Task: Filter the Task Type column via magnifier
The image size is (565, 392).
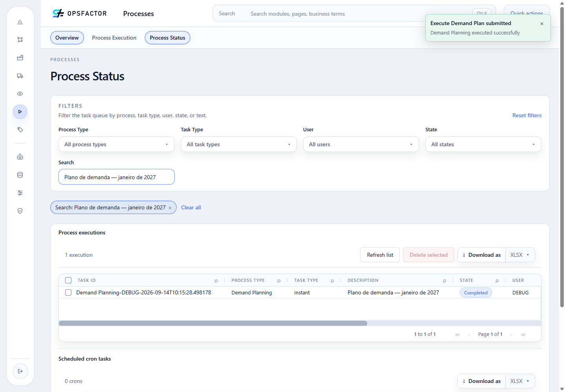Action: tap(332, 281)
